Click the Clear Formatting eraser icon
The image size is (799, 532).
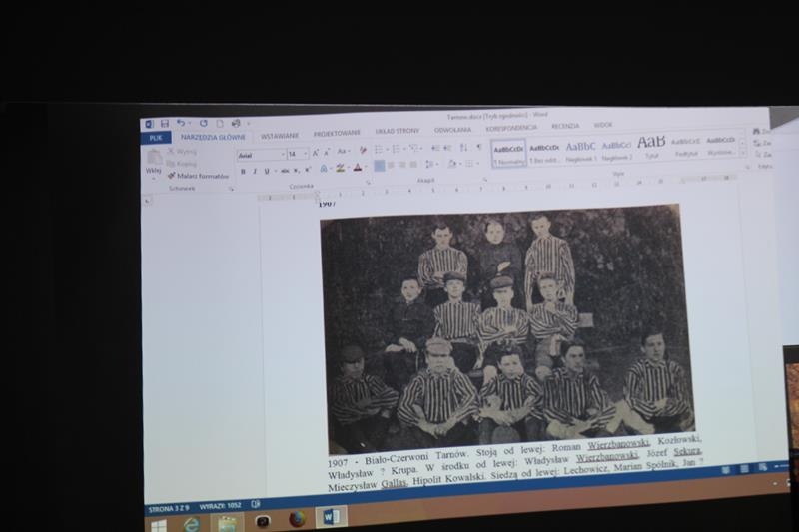(363, 151)
